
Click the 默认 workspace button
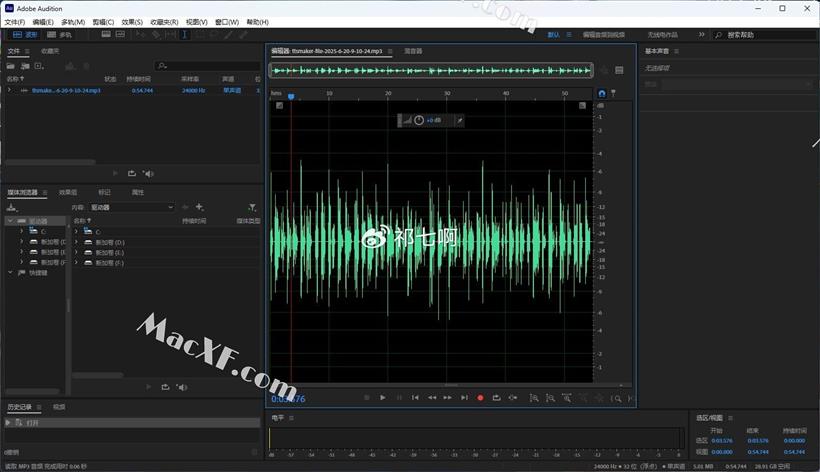click(x=554, y=34)
